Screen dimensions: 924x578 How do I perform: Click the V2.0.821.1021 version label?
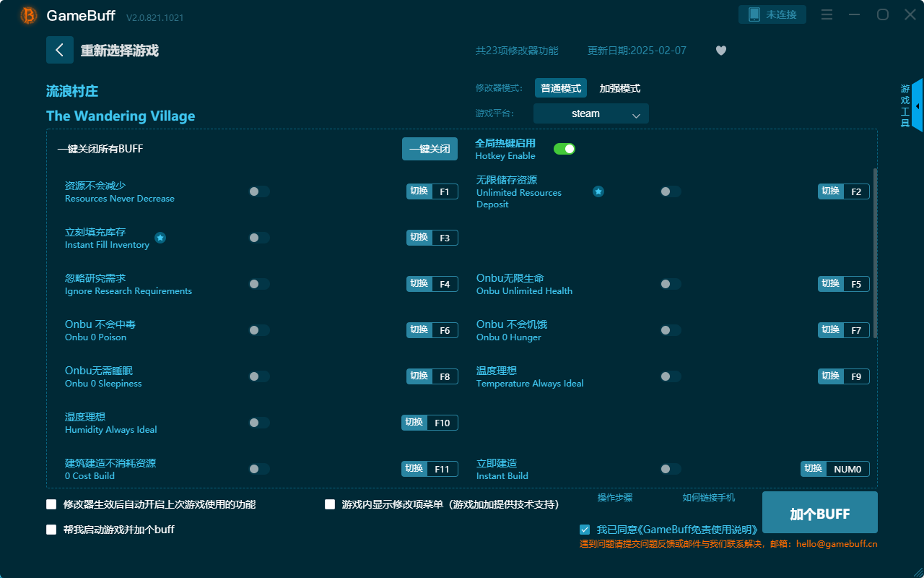pyautogui.click(x=155, y=17)
